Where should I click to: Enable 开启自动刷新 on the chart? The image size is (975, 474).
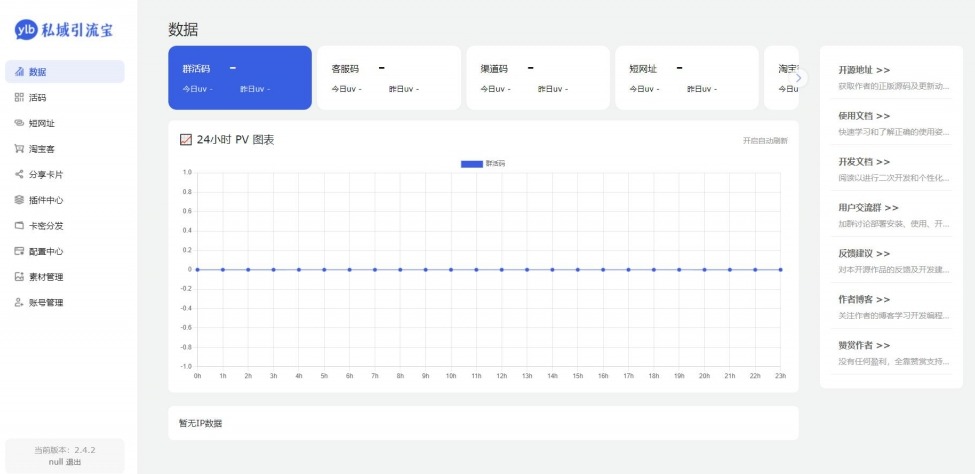tap(765, 141)
